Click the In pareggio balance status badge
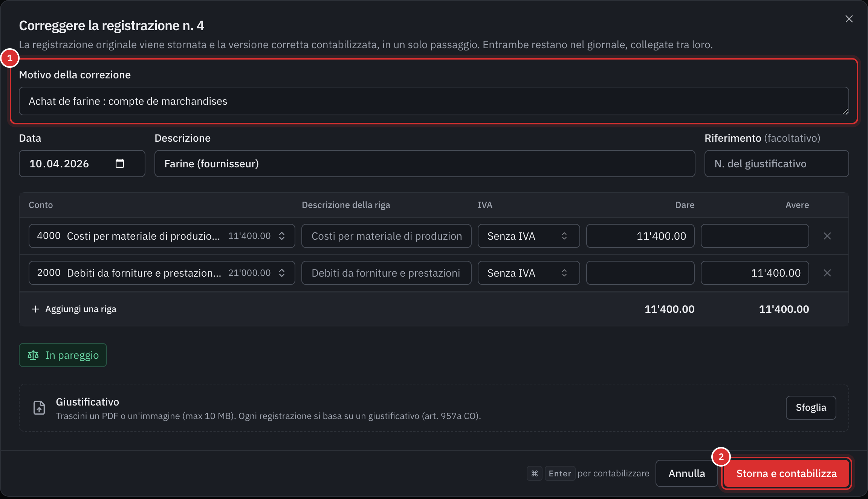The height and width of the screenshot is (499, 868). tap(63, 355)
